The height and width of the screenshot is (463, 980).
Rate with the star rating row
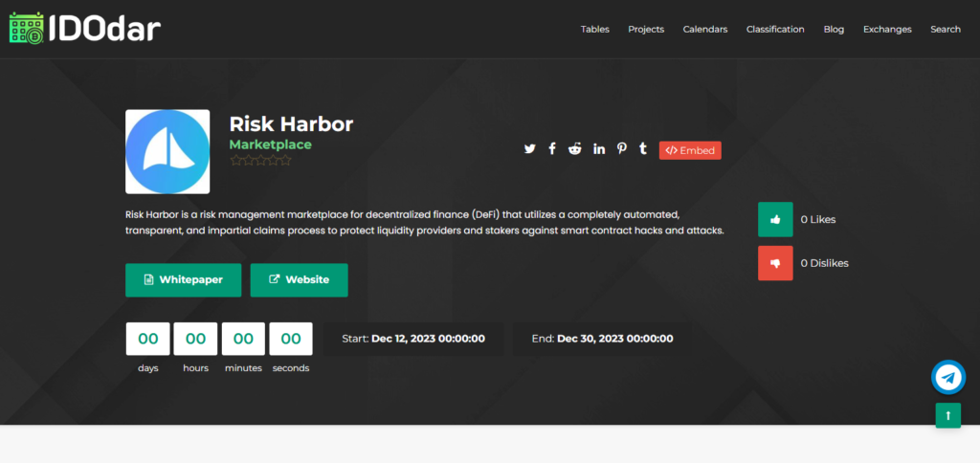(260, 161)
